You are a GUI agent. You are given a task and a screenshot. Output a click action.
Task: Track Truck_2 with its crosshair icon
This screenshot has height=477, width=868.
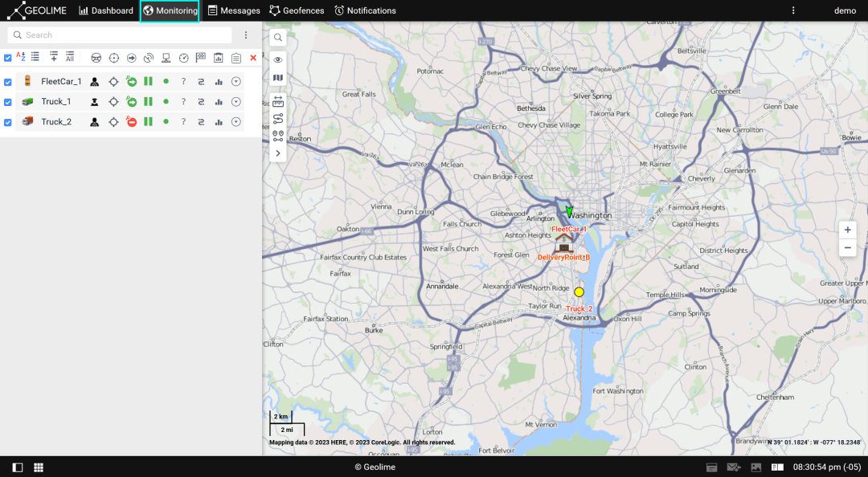point(113,122)
